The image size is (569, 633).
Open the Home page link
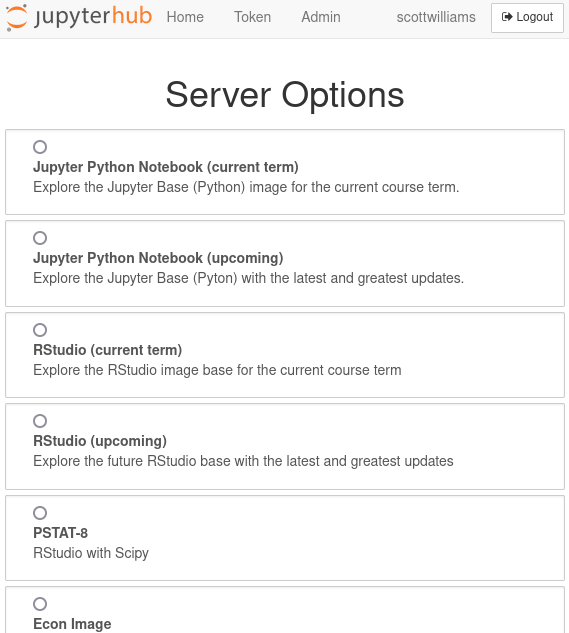click(x=185, y=17)
